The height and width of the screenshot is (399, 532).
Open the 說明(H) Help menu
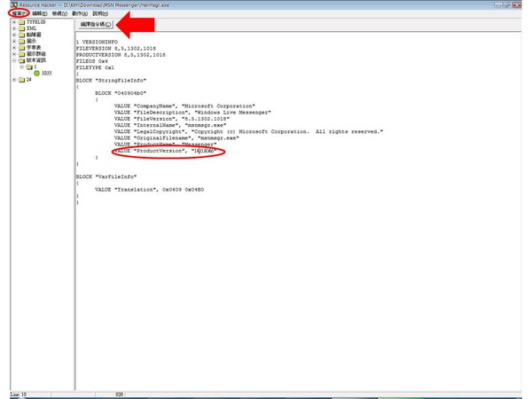(x=100, y=13)
